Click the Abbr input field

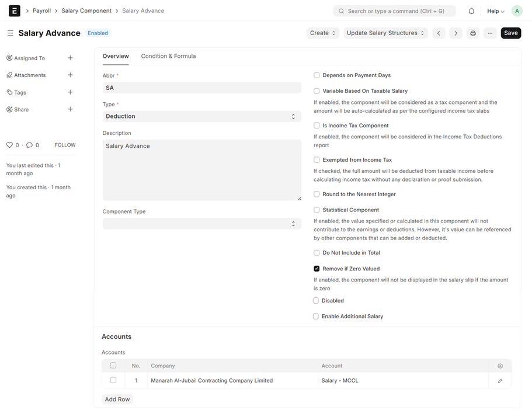(x=201, y=88)
